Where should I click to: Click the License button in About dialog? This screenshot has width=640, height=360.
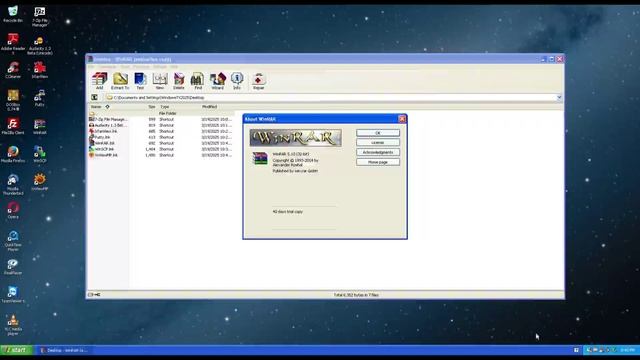[x=378, y=142]
